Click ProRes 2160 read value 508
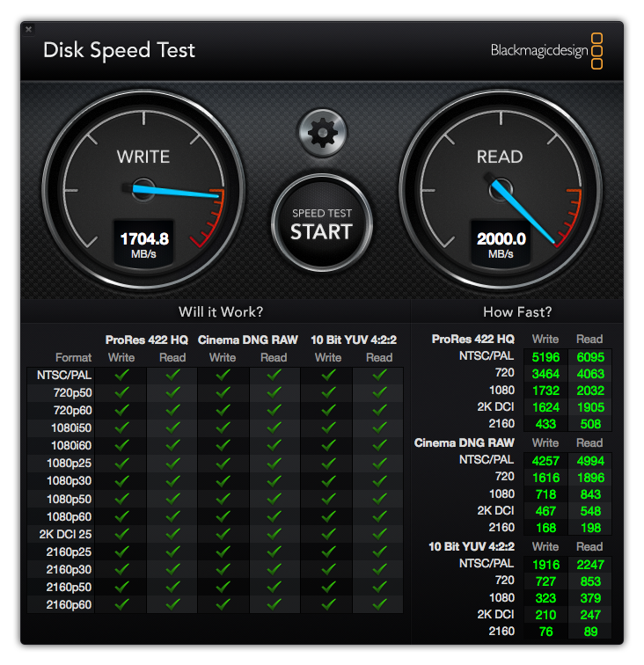The image size is (644, 665). (590, 424)
